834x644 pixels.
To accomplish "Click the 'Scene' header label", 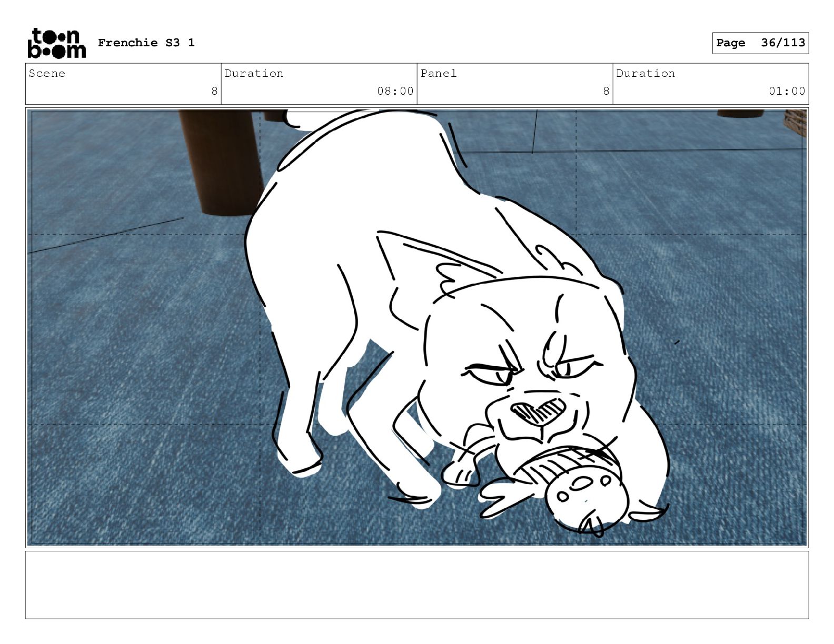I will 47,74.
